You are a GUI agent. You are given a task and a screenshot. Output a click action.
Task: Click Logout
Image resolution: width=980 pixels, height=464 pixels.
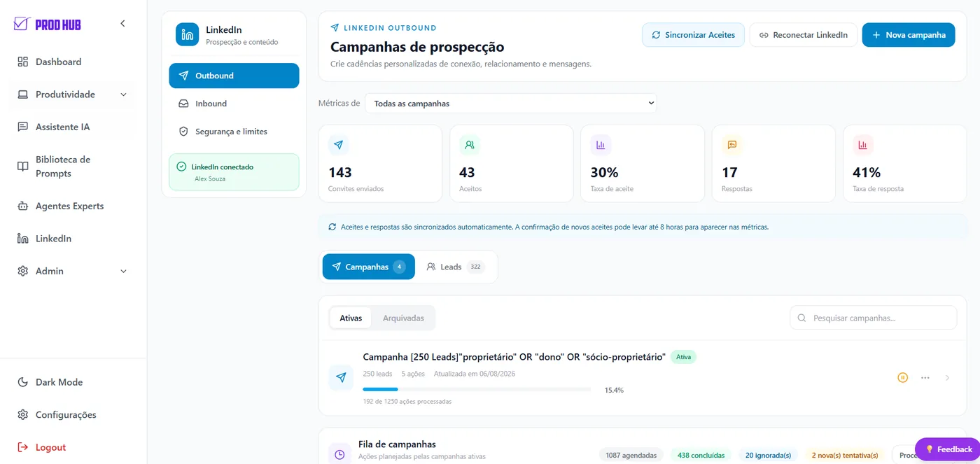pyautogui.click(x=50, y=447)
